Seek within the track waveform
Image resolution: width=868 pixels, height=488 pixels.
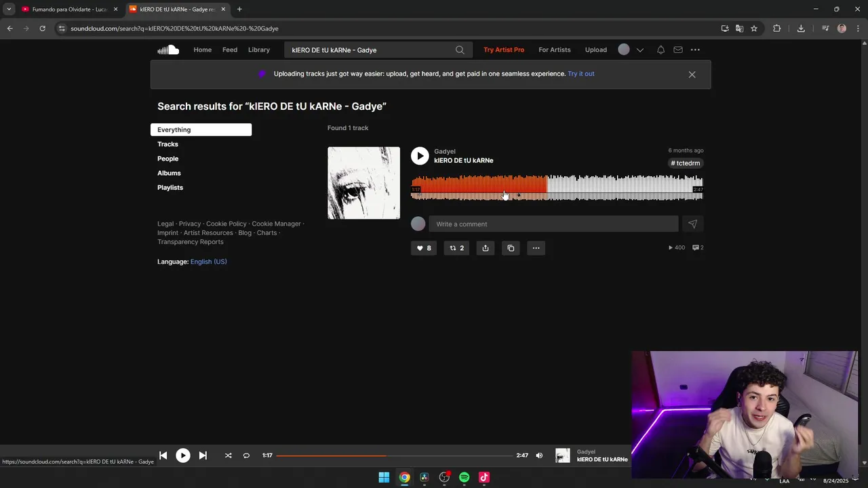click(x=557, y=188)
